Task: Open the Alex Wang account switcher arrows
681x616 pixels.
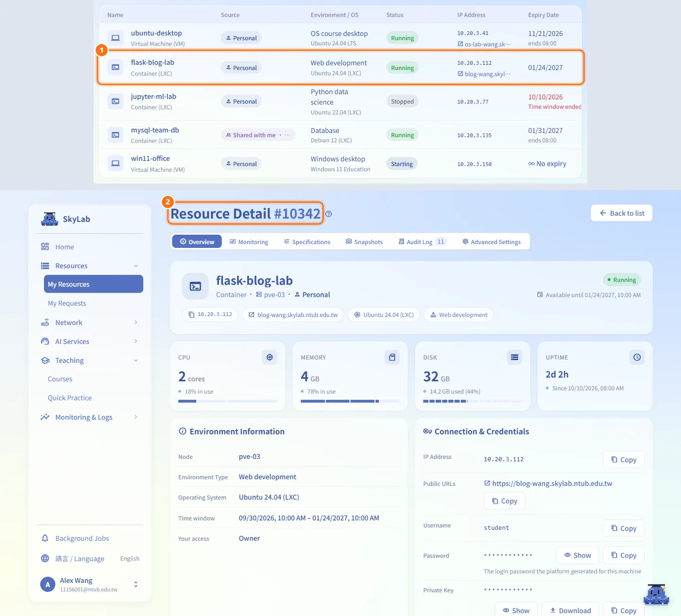Action: [x=136, y=584]
